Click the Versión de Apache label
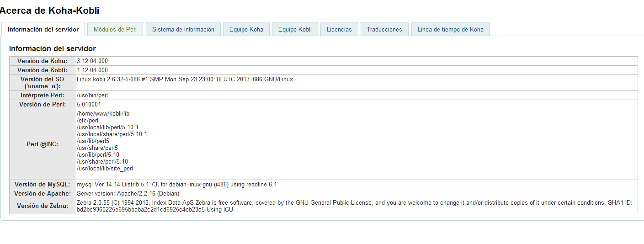The width and height of the screenshot is (644, 244). tap(42, 193)
